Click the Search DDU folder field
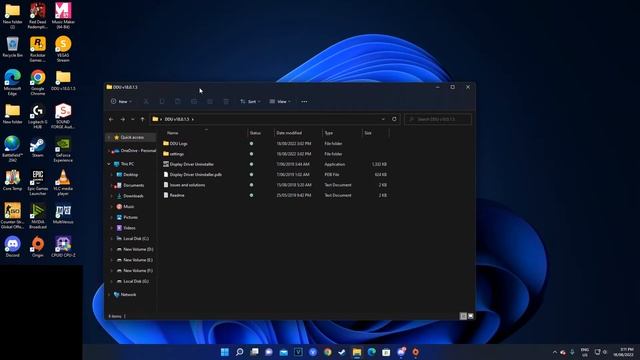Screen dimensions: 640x360 [438, 119]
